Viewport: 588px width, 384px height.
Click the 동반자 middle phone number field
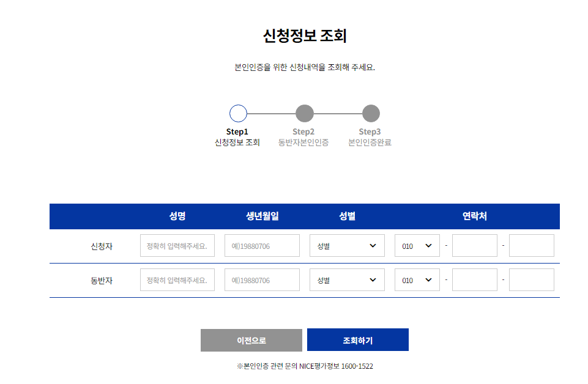coord(475,280)
